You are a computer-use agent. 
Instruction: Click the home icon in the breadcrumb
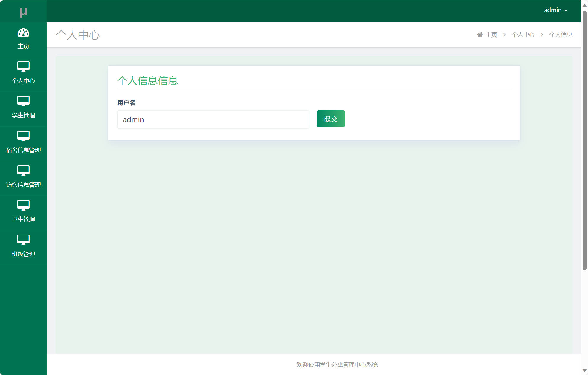point(480,34)
